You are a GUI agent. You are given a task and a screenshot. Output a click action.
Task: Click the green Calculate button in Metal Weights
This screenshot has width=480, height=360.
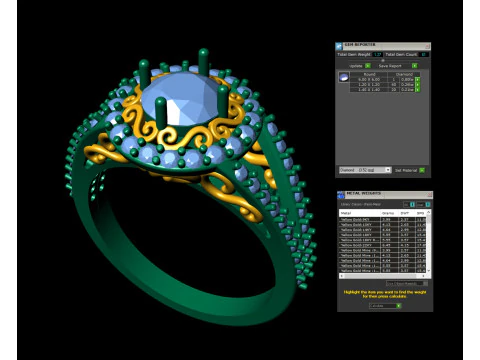click(398, 306)
